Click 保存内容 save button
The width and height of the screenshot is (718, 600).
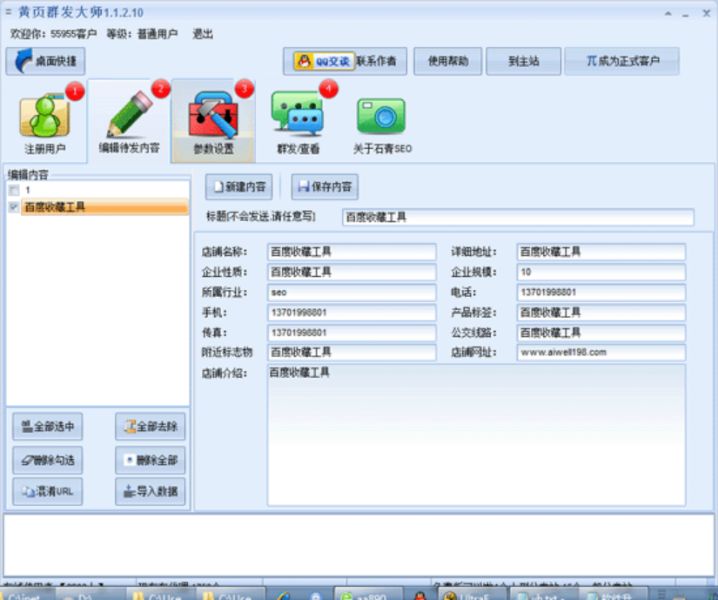tap(325, 187)
